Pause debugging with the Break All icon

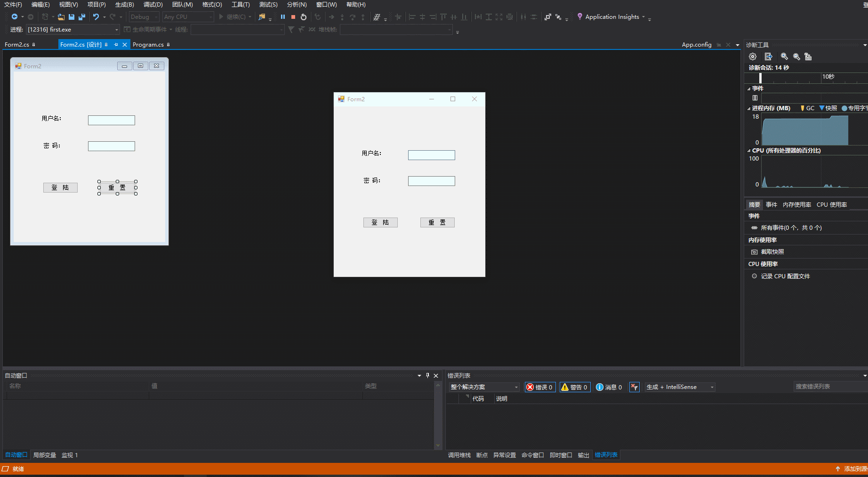pos(283,17)
